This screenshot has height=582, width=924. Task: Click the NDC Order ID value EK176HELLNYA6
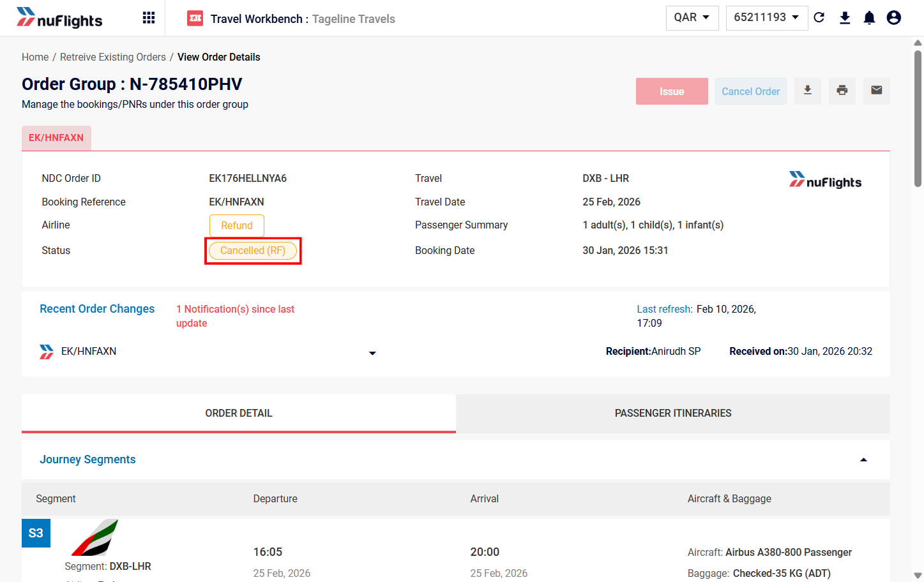(x=248, y=179)
